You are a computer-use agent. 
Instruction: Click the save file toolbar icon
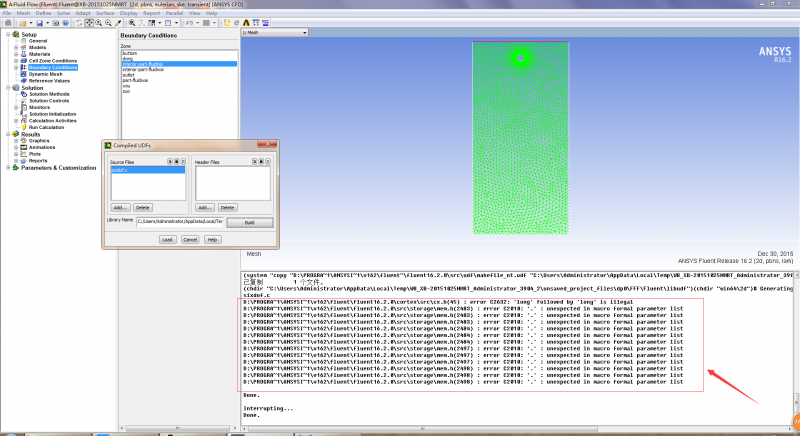pyautogui.click(x=38, y=21)
